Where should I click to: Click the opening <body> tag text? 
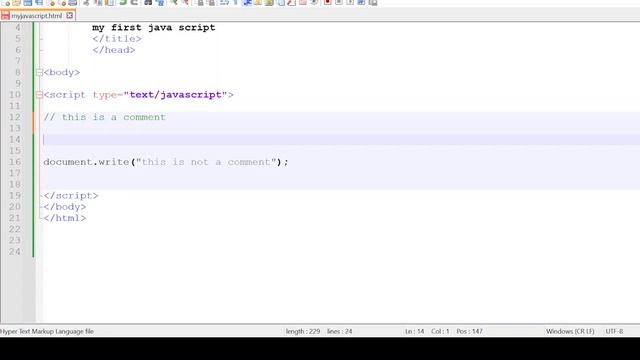pos(62,72)
